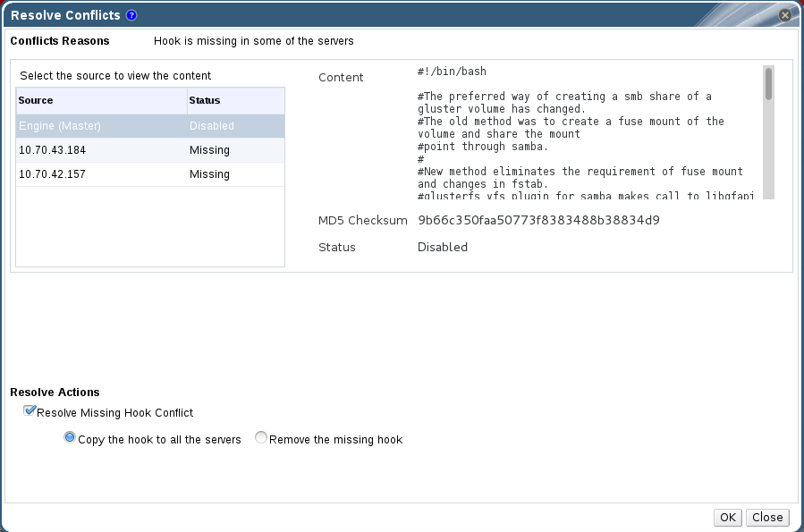
Task: Select Copy the hook to all the servers
Action: point(70,438)
